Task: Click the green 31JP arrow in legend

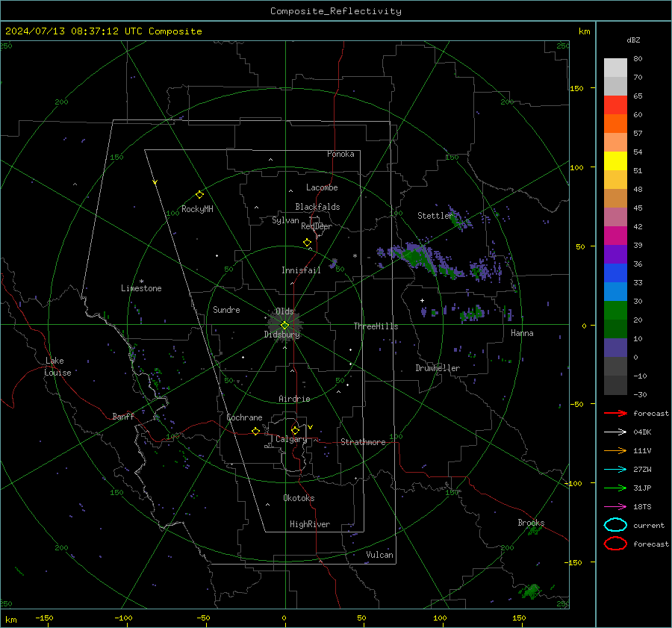Action: [x=615, y=488]
